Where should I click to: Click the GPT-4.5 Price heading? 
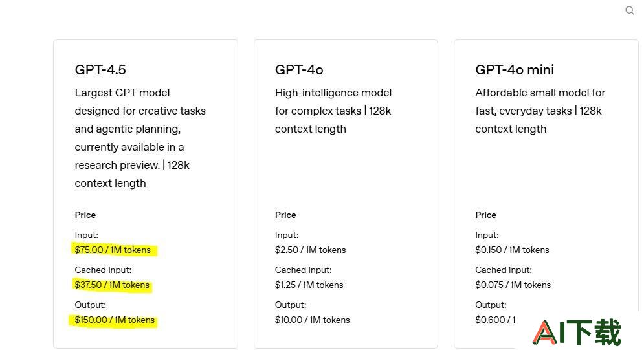coord(85,215)
